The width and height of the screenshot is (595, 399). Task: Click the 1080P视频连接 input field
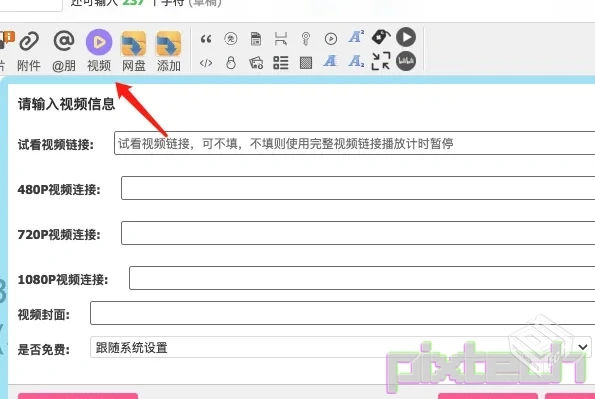[x=362, y=278]
